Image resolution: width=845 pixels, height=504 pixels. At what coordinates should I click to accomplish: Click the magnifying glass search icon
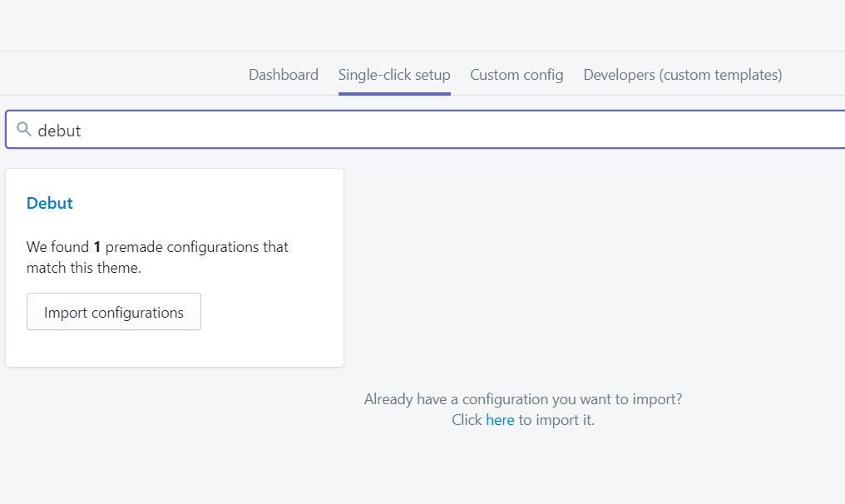tap(24, 130)
